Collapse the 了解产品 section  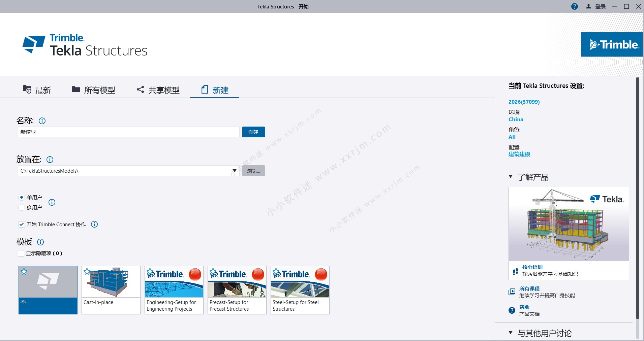tap(511, 176)
